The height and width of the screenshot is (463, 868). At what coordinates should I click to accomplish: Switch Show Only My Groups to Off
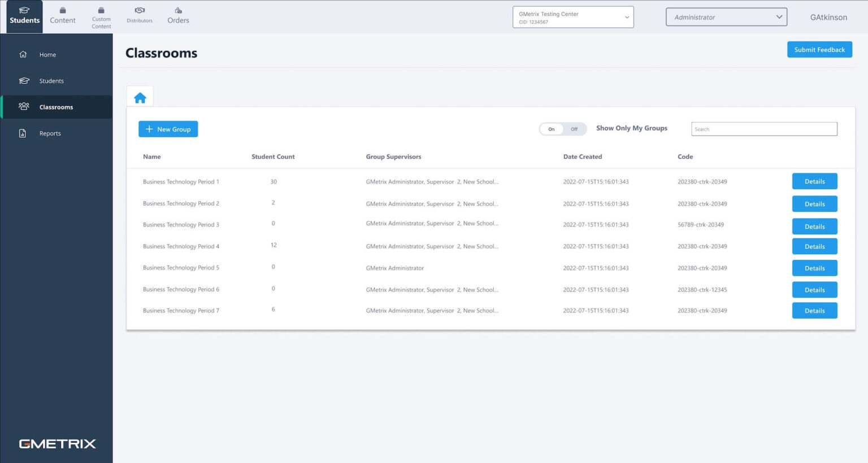(574, 129)
